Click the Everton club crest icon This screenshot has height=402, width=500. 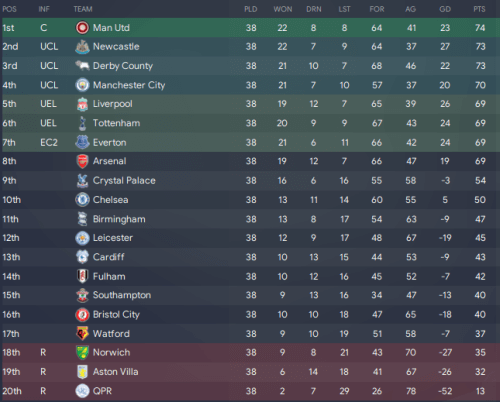click(82, 142)
